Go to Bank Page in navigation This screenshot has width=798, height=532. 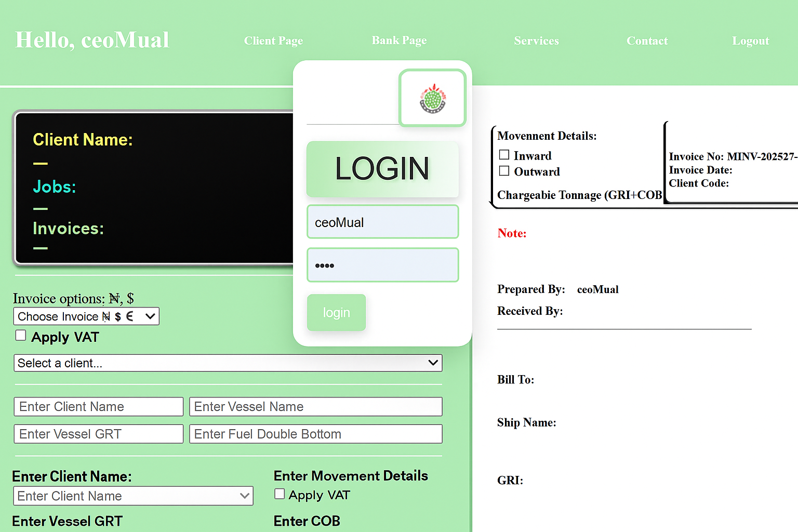click(x=399, y=41)
